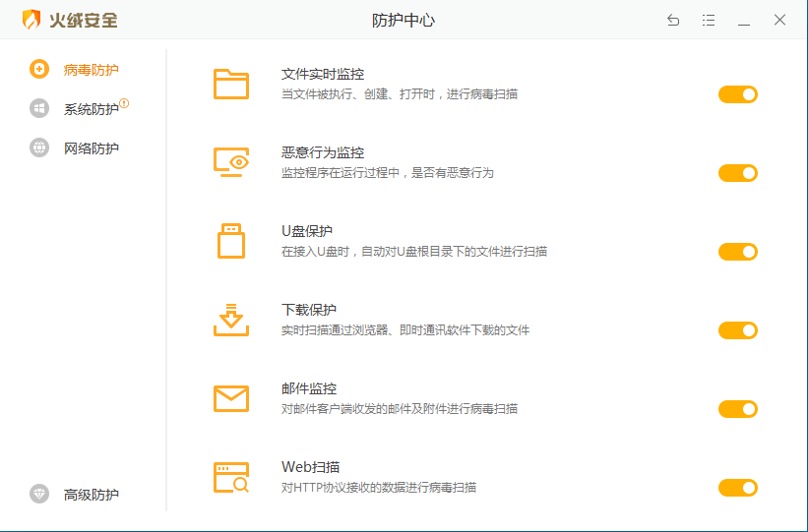Image resolution: width=808 pixels, height=532 pixels.
Task: Click the 火绒安全 flame logo
Action: 32,20
